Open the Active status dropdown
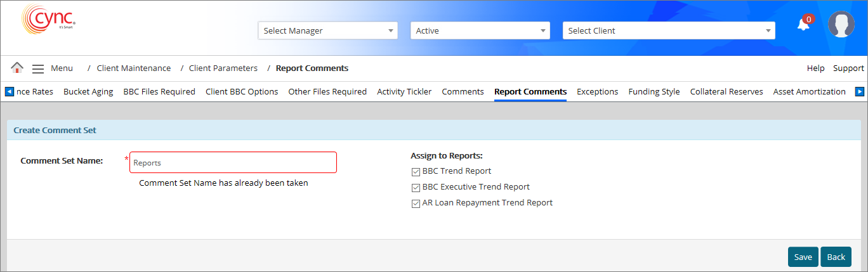This screenshot has width=868, height=272. pyautogui.click(x=480, y=30)
